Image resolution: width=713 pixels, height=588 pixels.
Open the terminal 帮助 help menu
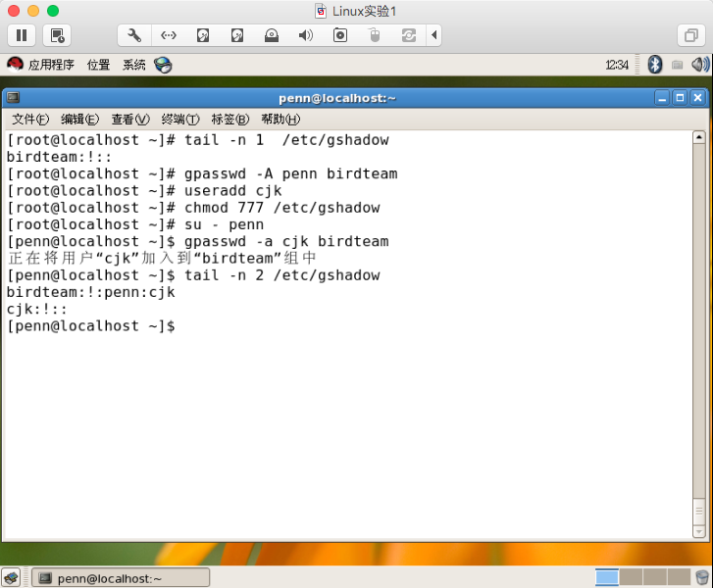(x=280, y=120)
